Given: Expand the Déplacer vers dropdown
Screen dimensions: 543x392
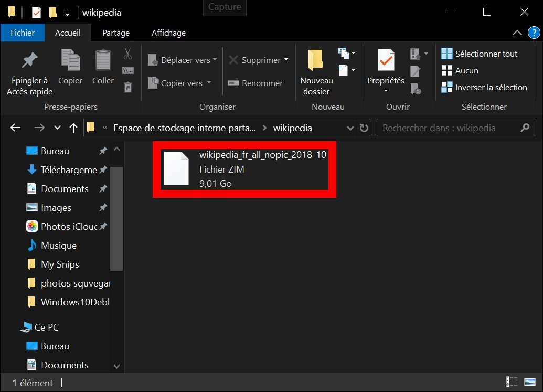Looking at the screenshot, I should [215, 60].
